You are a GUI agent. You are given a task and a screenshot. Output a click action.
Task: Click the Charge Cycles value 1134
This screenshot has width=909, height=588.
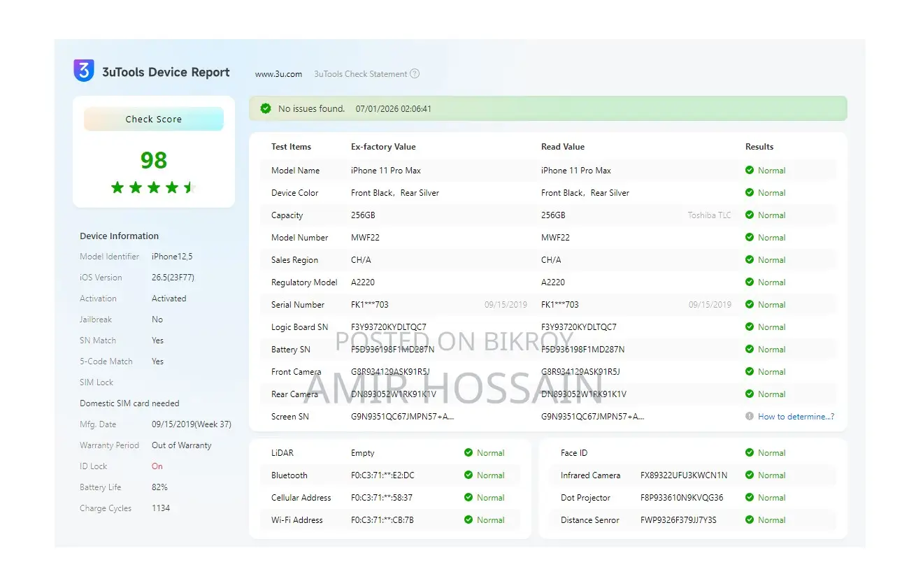161,508
